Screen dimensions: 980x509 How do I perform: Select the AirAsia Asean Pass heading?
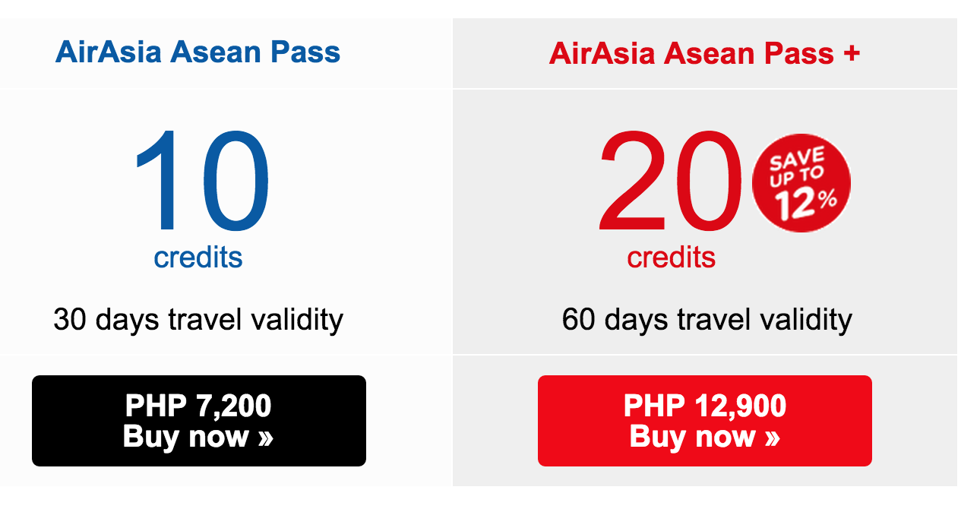[x=198, y=52]
